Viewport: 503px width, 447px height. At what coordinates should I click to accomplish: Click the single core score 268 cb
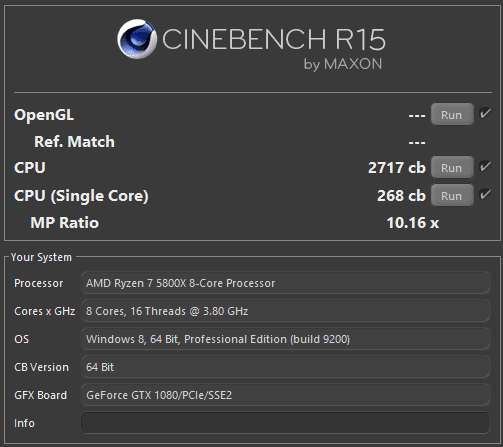tap(401, 196)
